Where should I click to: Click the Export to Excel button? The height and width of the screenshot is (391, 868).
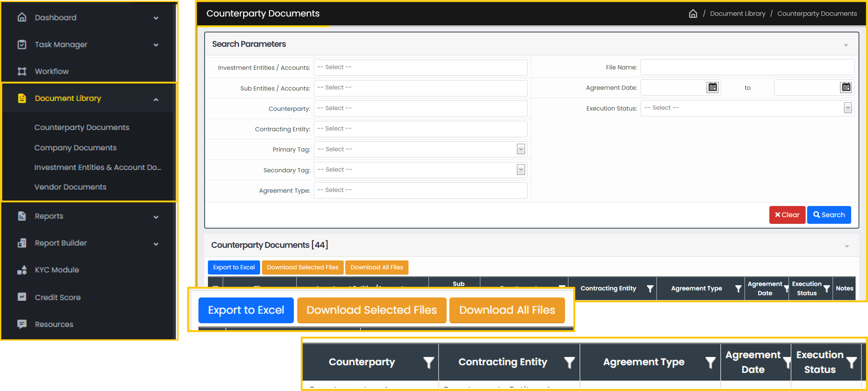[x=233, y=267]
